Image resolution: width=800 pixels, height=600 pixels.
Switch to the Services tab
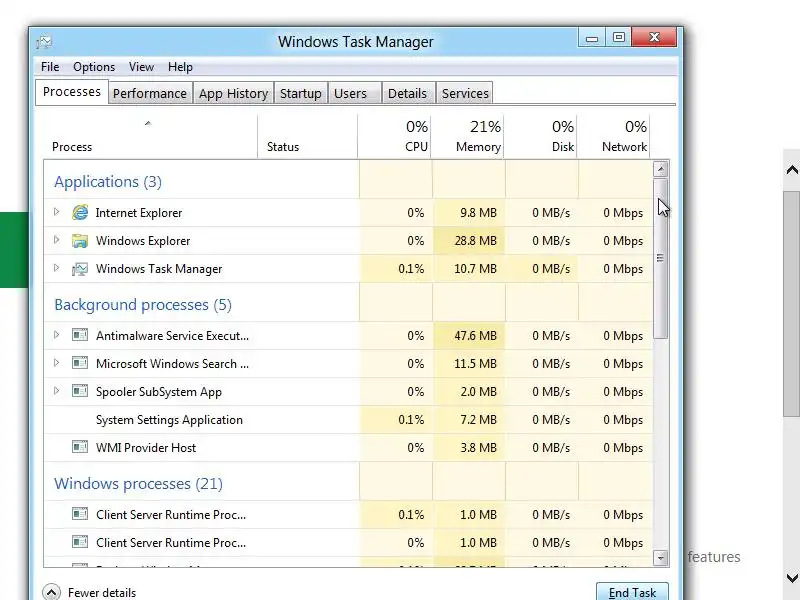465,93
